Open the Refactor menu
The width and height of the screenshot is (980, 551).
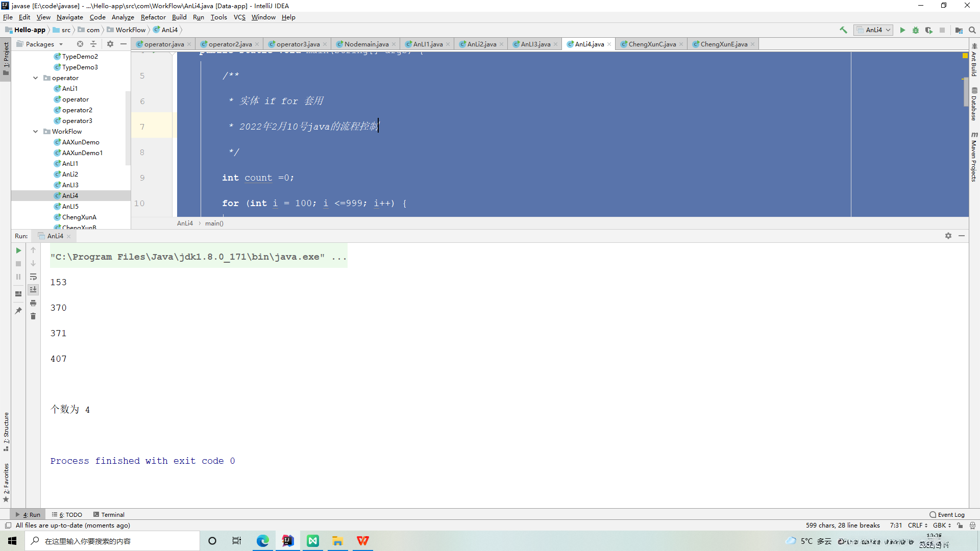(x=153, y=17)
